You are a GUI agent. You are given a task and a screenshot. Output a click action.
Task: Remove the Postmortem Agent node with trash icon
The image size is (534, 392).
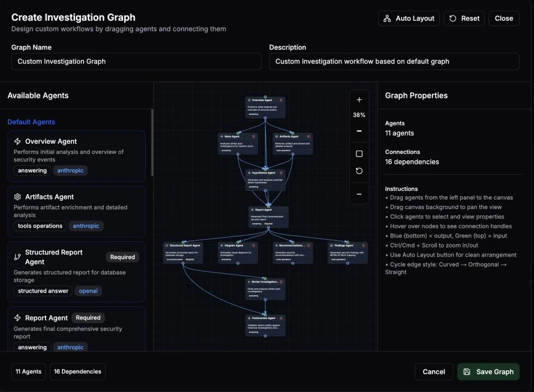click(x=281, y=318)
